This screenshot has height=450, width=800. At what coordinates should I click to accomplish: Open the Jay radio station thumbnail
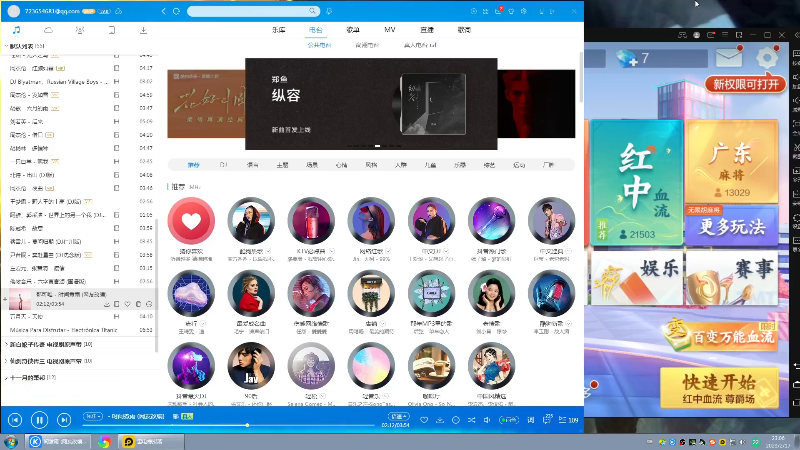(x=251, y=366)
